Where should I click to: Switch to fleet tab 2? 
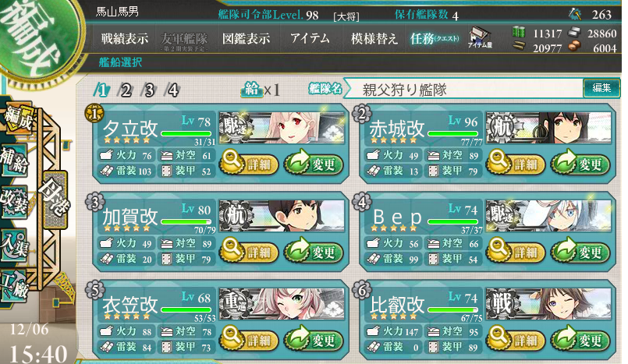tap(126, 90)
